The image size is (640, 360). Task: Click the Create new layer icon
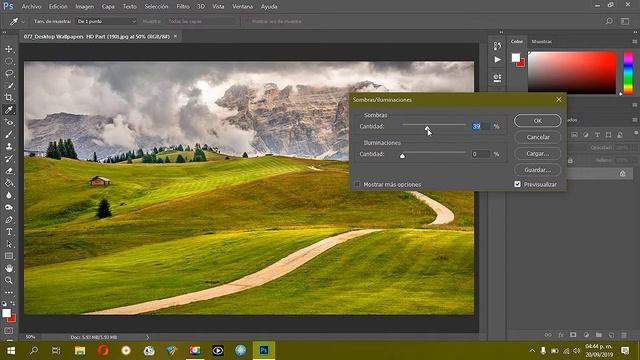click(611, 335)
